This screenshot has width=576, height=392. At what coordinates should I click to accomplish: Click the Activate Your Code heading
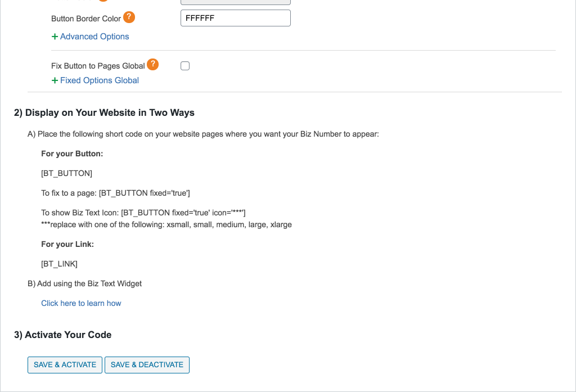tap(62, 335)
